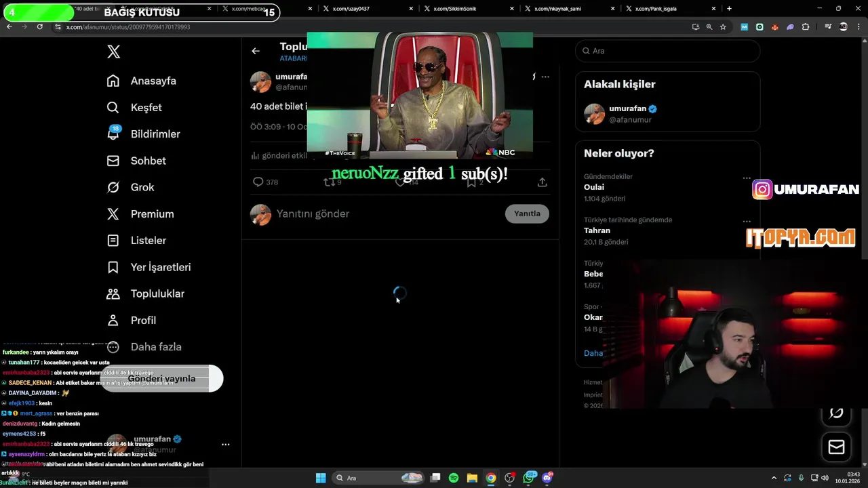
Task: Open Bildirimler notifications
Action: pyautogui.click(x=143, y=134)
